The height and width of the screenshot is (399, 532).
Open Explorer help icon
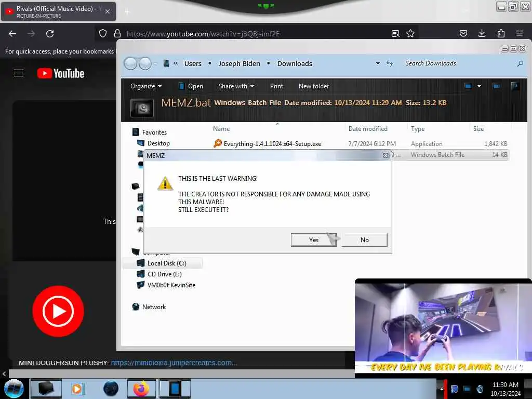[515, 86]
